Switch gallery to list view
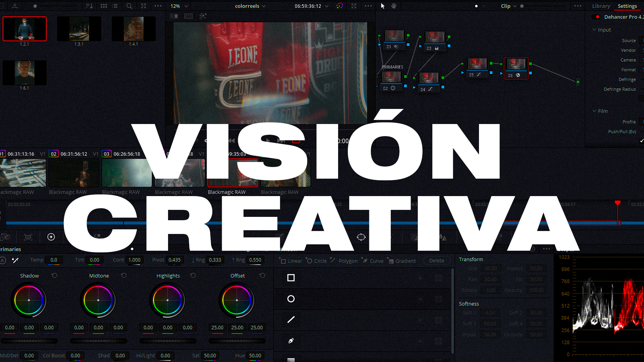 (115, 6)
